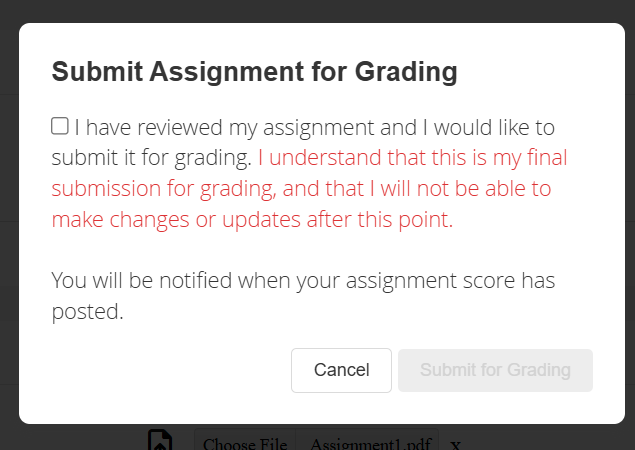635x450 pixels.
Task: Remove the attached file with the x
Action: click(x=455, y=444)
